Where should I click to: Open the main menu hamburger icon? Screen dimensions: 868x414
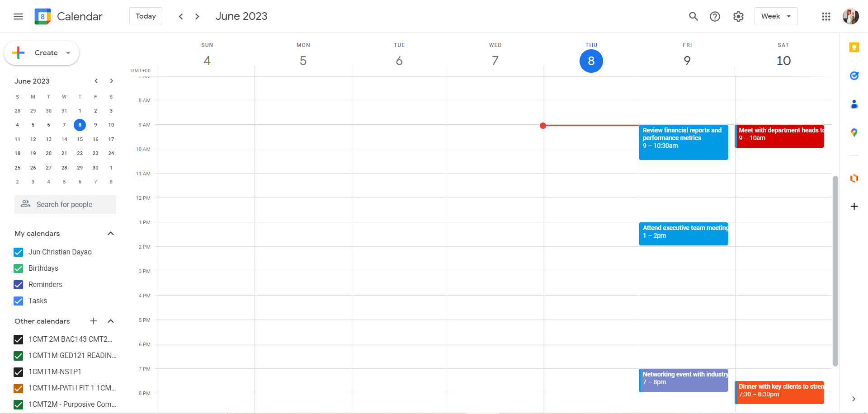(18, 17)
